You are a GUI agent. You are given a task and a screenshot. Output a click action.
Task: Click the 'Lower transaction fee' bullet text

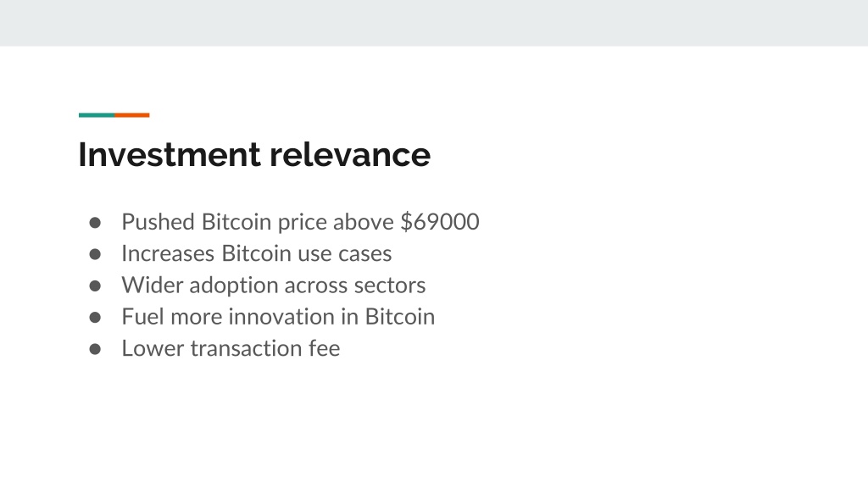click(x=231, y=348)
